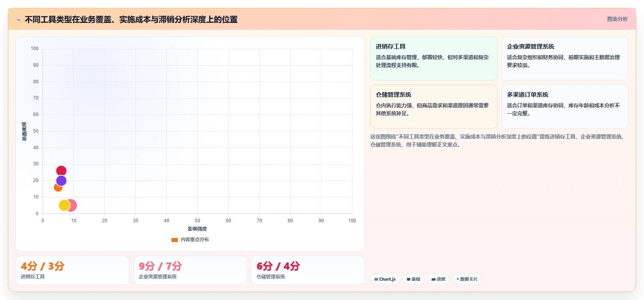Screen dimensions: 644x300
Task: Toggle the 内容重点分布 legend entry
Action: coord(190,240)
